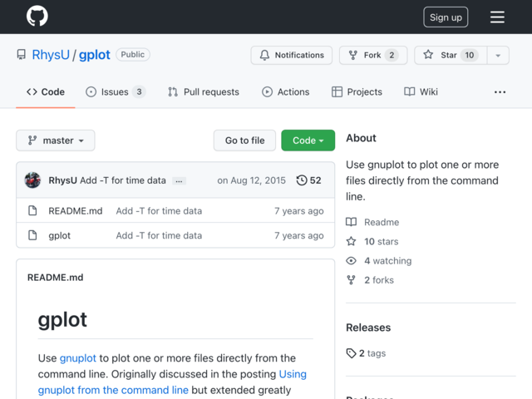Click the file icon beside gplot
The height and width of the screenshot is (399, 532).
[x=32, y=235]
